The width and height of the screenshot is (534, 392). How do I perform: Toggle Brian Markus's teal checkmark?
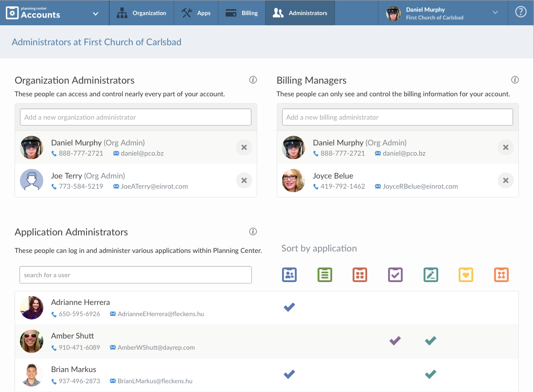coord(430,374)
